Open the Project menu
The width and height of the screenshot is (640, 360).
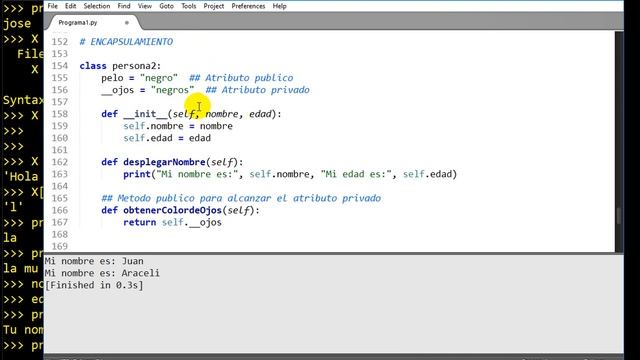[x=213, y=6]
